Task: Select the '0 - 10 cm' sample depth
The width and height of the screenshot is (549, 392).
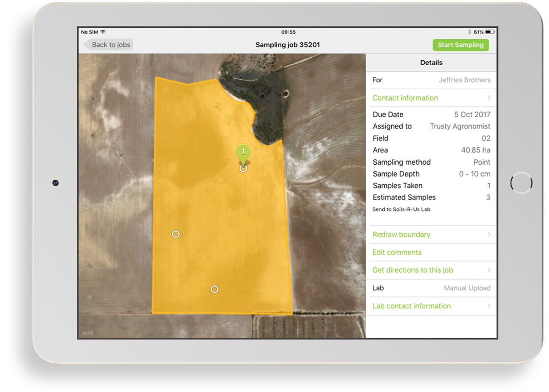Action: point(474,174)
